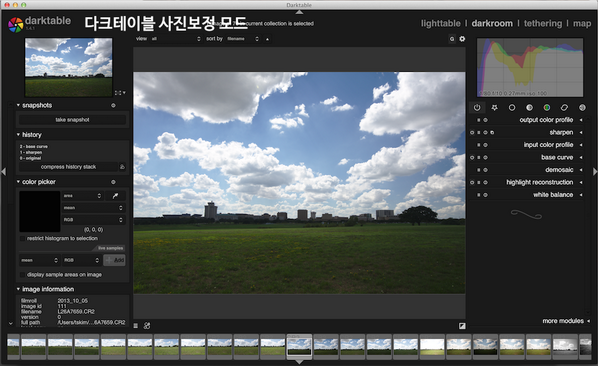Toggle the base curve module on/off
The width and height of the screenshot is (598, 366).
click(472, 157)
